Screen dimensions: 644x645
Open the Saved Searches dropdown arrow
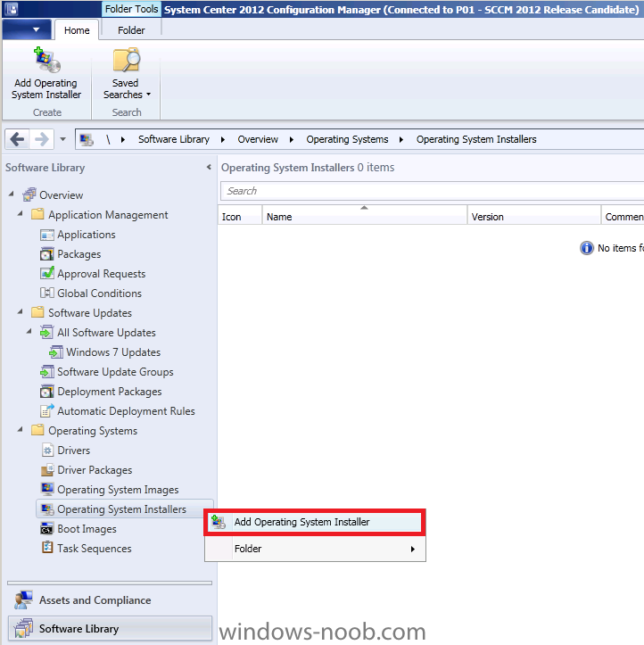tap(148, 95)
